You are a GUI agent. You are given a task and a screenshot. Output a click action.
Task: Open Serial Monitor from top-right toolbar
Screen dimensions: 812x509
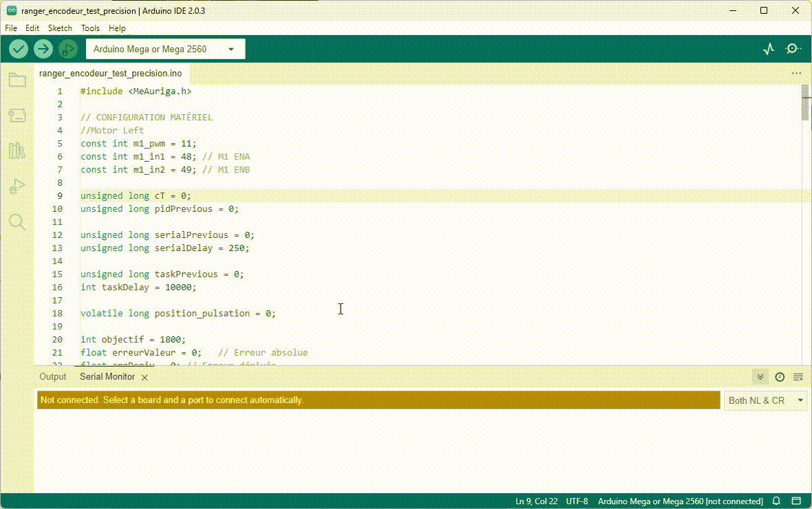[793, 49]
